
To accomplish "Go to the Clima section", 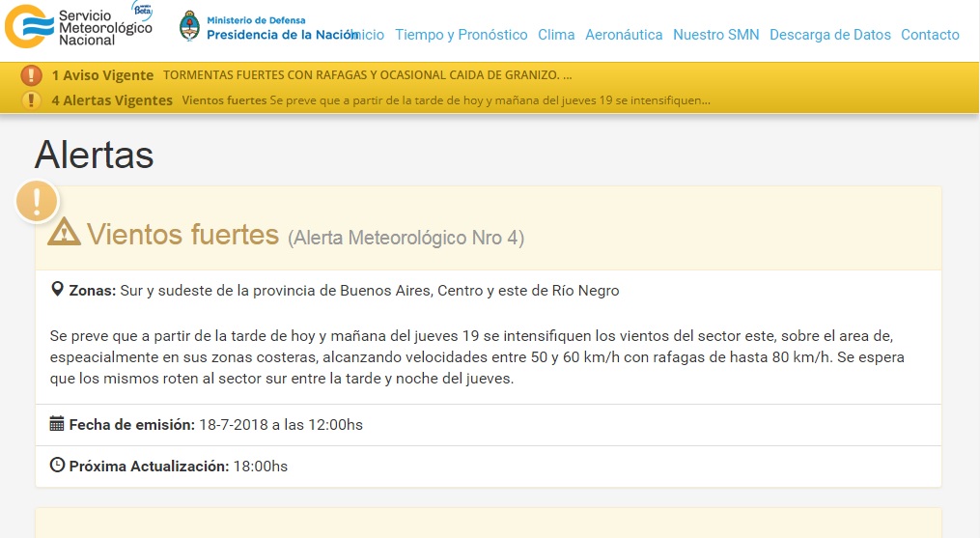I will coord(556,35).
